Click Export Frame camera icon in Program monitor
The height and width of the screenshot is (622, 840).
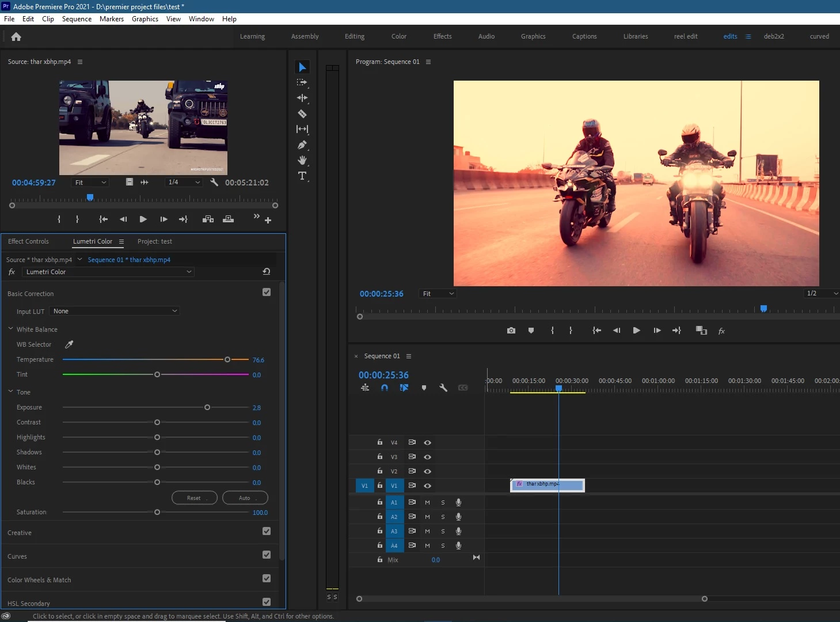(x=511, y=331)
